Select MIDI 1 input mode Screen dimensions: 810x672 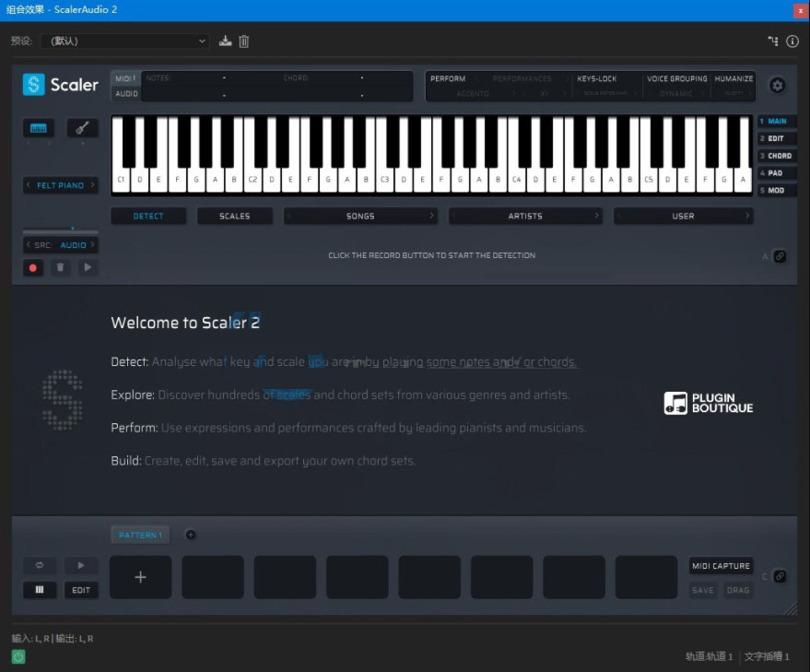click(x=125, y=79)
